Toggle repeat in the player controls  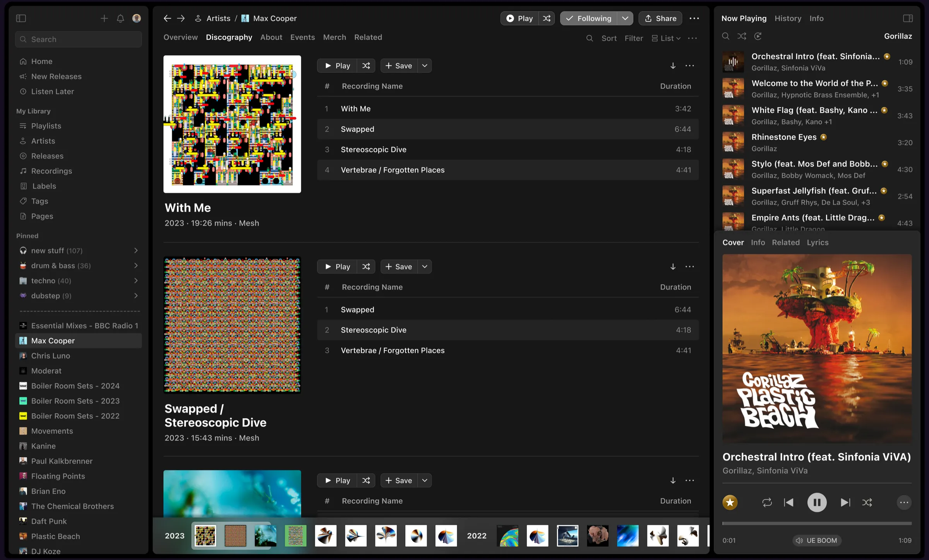point(767,502)
